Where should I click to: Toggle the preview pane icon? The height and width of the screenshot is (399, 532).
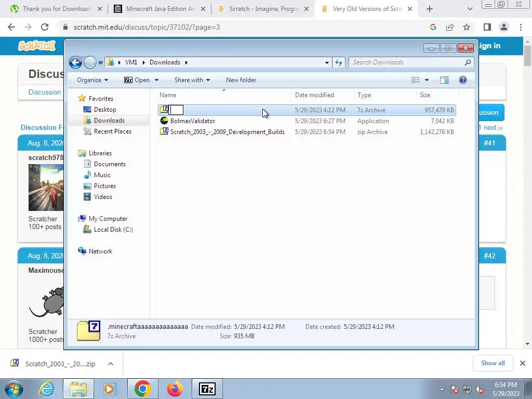(444, 80)
